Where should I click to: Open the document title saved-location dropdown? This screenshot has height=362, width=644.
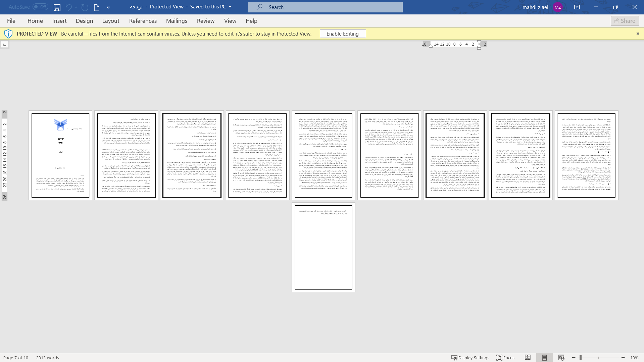[x=230, y=7]
